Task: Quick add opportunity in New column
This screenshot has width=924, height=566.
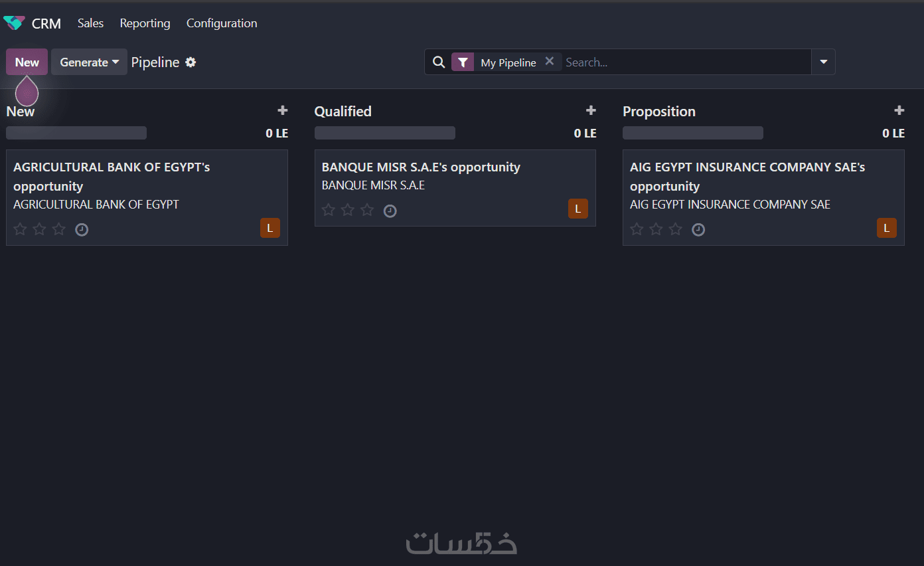Action: pyautogui.click(x=283, y=110)
